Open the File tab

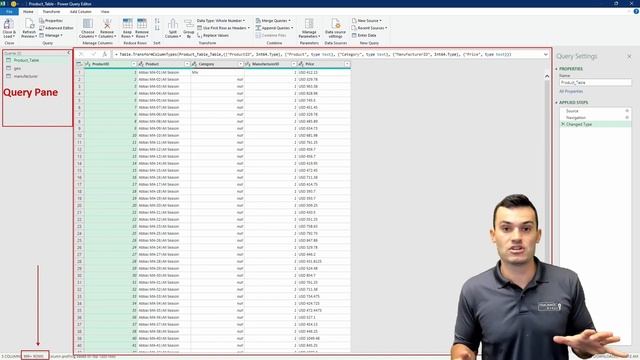(x=9, y=12)
